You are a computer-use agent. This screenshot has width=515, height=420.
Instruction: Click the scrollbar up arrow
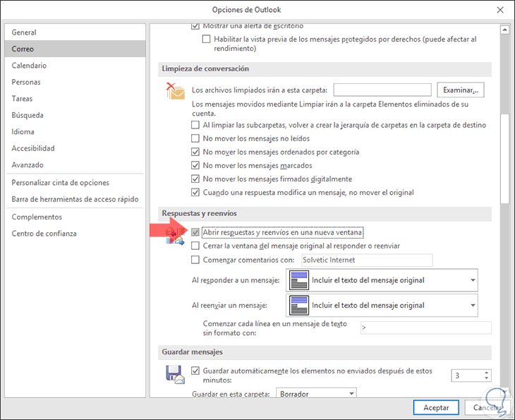click(504, 30)
